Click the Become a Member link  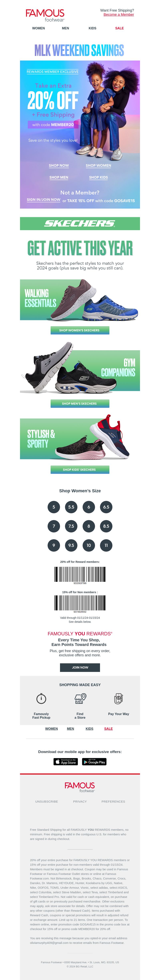119,14
